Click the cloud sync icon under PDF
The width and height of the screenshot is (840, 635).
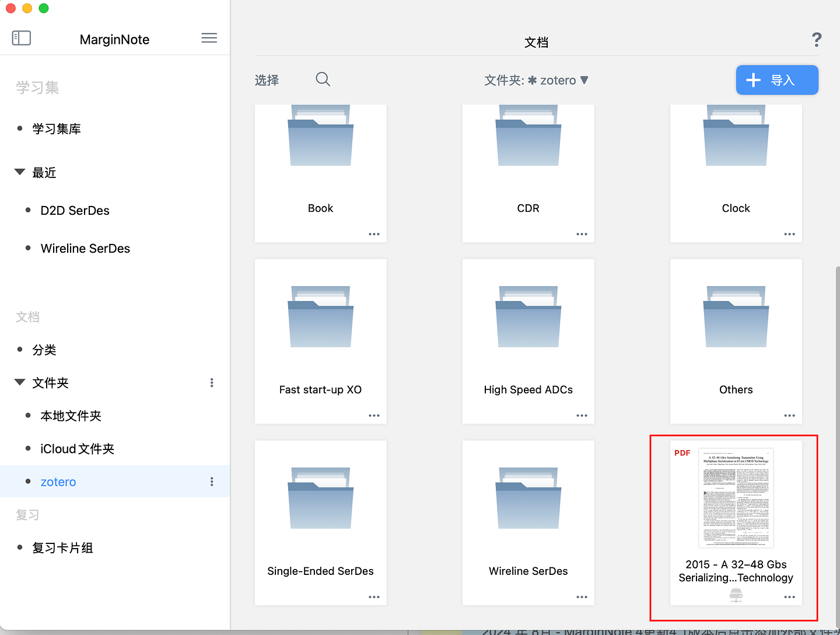pyautogui.click(x=736, y=595)
